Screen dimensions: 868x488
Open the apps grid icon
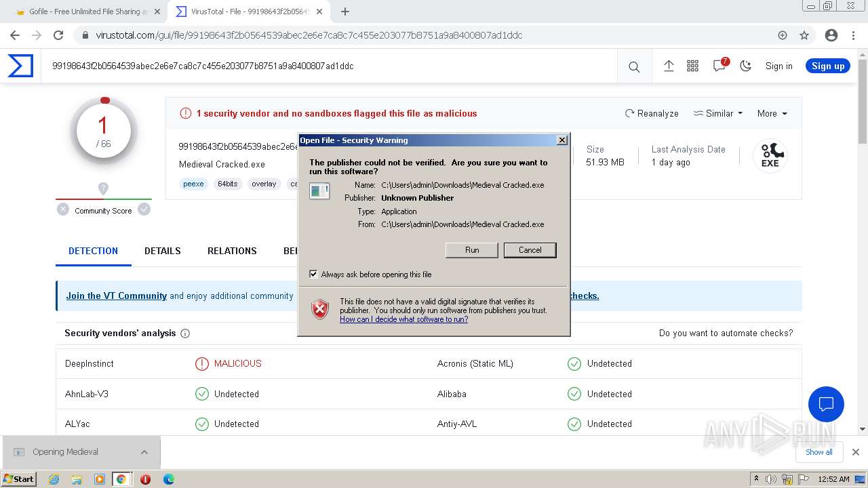tap(692, 66)
